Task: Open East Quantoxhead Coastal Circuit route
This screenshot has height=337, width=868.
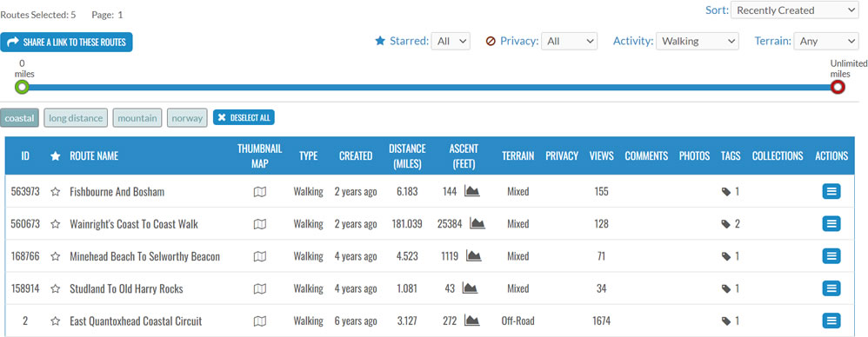Action: [x=136, y=321]
